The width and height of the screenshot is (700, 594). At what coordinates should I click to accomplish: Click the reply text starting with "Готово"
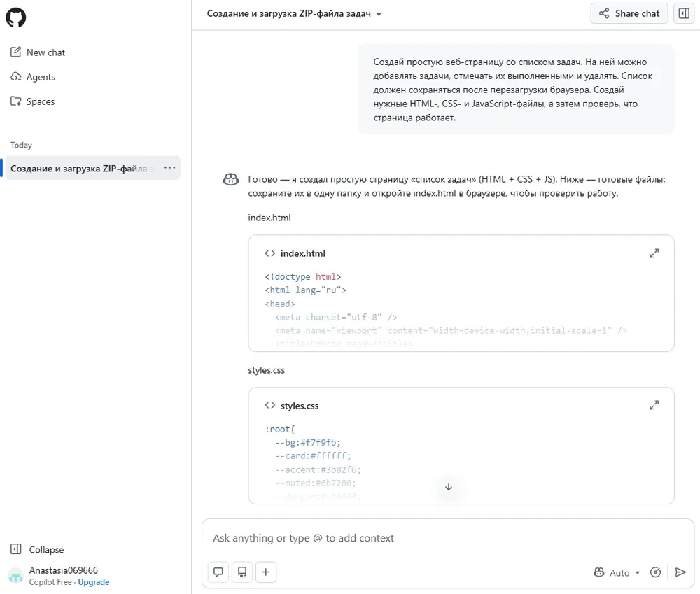pos(456,186)
